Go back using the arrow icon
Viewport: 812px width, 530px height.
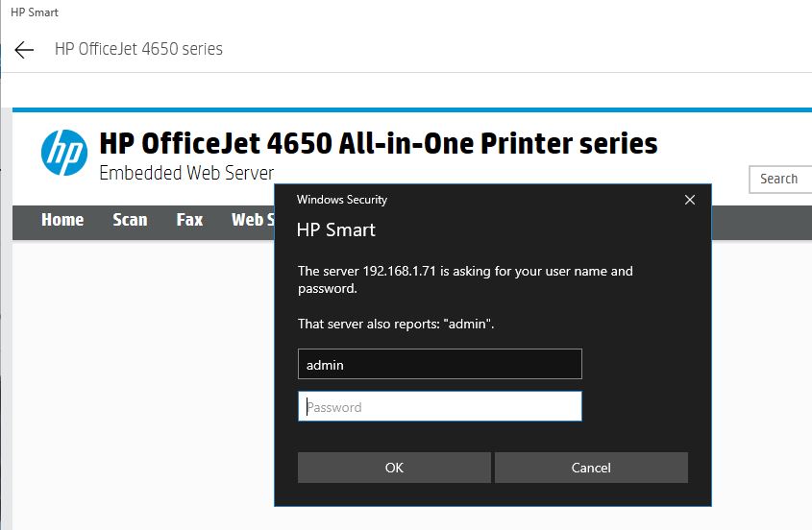coord(24,50)
